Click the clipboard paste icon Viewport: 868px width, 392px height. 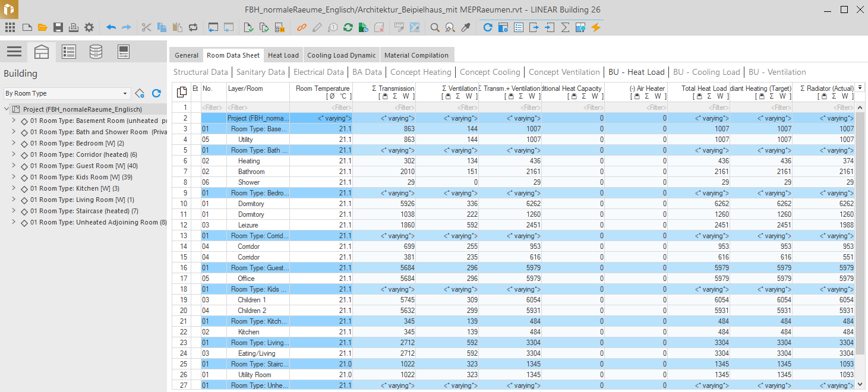[x=178, y=27]
